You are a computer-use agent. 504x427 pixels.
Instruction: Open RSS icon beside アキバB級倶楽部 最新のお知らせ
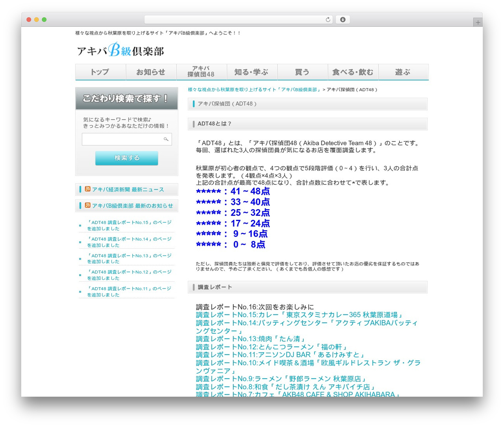pyautogui.click(x=87, y=205)
